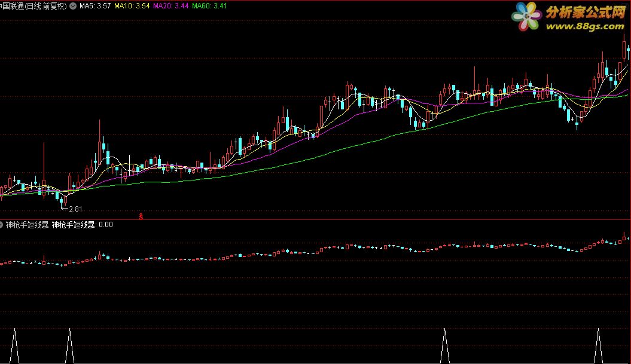Image resolution: width=631 pixels, height=364 pixels.
Task: Open the main chart settings dropdown icon
Action: click(x=73, y=6)
